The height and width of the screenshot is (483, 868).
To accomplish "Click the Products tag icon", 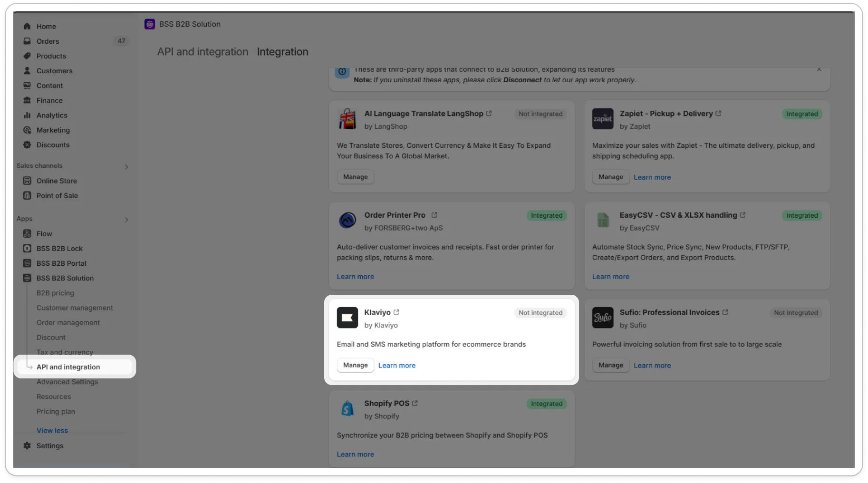I will (x=27, y=56).
